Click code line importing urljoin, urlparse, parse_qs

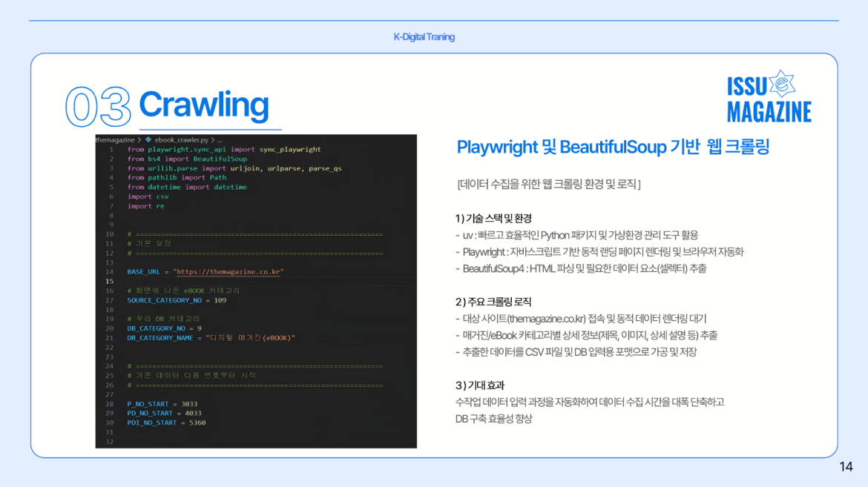coord(234,168)
